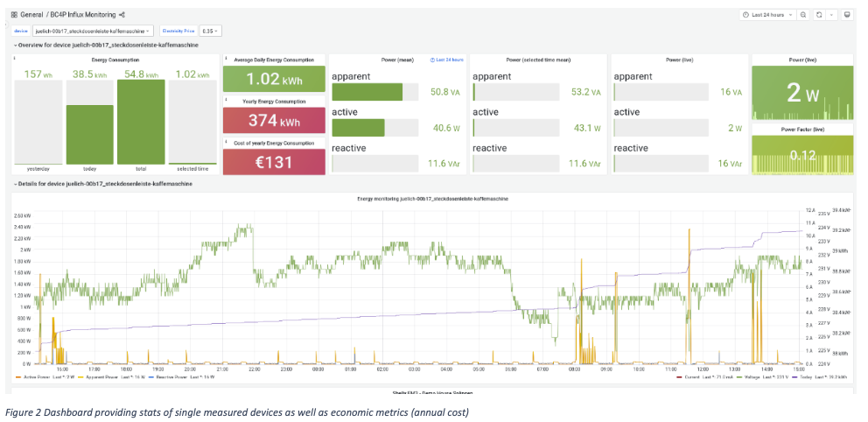Screen dimensions: 868x422
Task: Click the total energy bar
Action: point(141,122)
